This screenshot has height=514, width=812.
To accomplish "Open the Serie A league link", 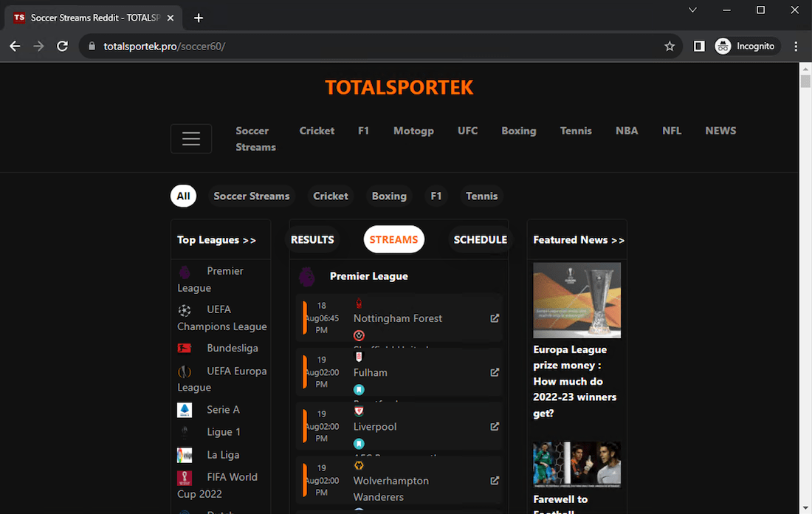I will point(223,410).
